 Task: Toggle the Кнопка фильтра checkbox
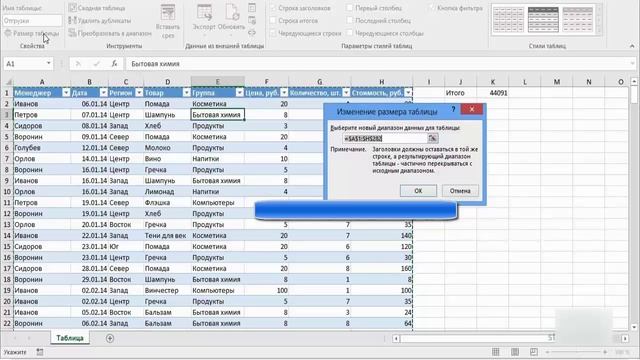pos(432,8)
